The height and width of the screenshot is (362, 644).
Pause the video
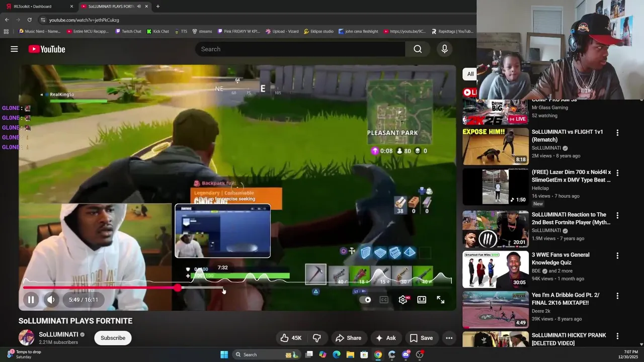point(31,300)
